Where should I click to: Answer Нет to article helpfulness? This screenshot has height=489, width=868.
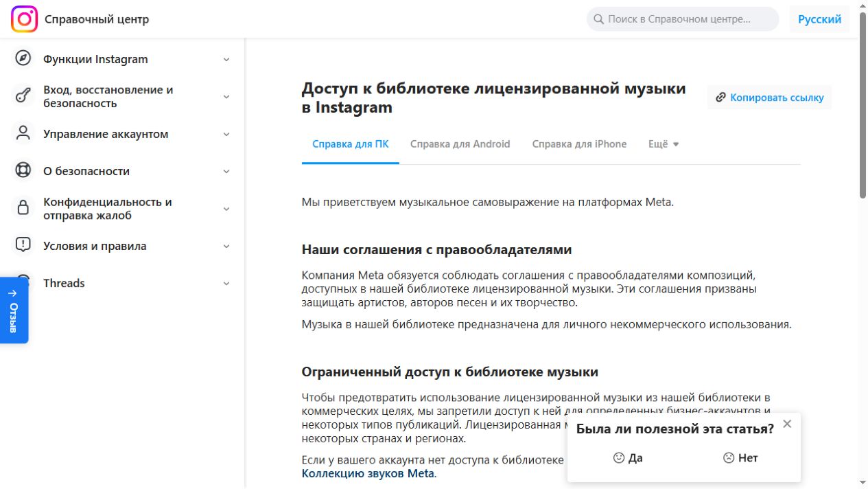pos(740,458)
